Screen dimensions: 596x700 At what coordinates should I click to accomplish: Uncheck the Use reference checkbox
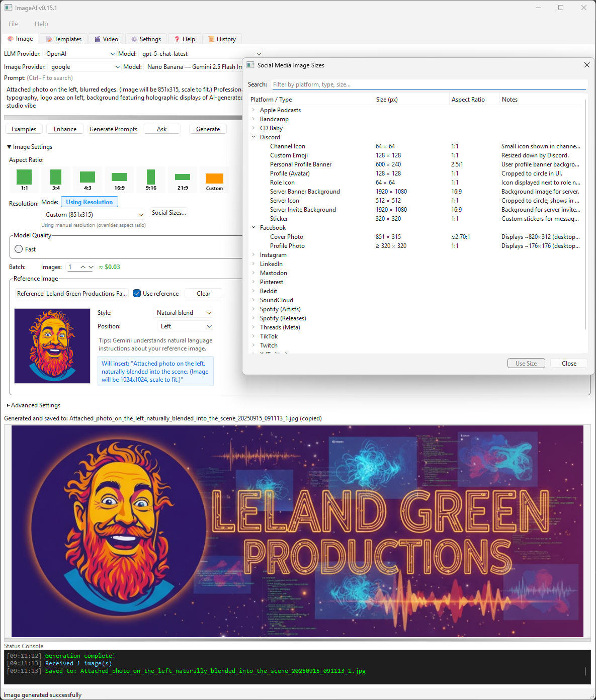click(136, 293)
